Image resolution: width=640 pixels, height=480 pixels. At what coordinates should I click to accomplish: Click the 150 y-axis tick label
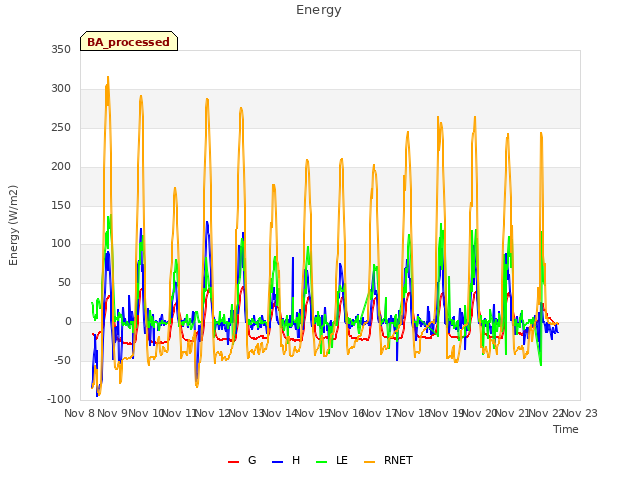pos(61,205)
